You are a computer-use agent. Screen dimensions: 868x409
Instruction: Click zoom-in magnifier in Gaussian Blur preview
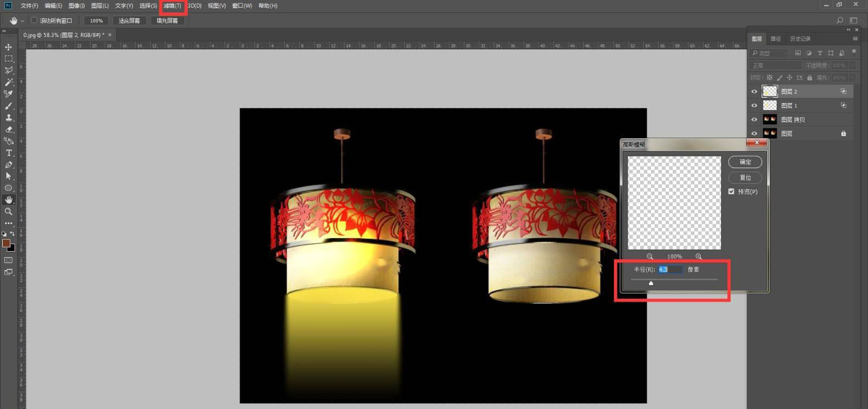point(699,257)
